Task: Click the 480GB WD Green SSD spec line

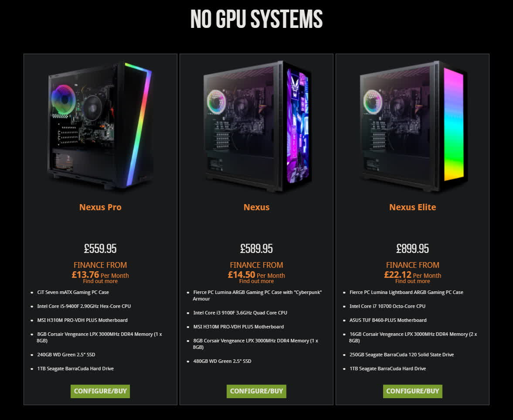Action: point(222,361)
